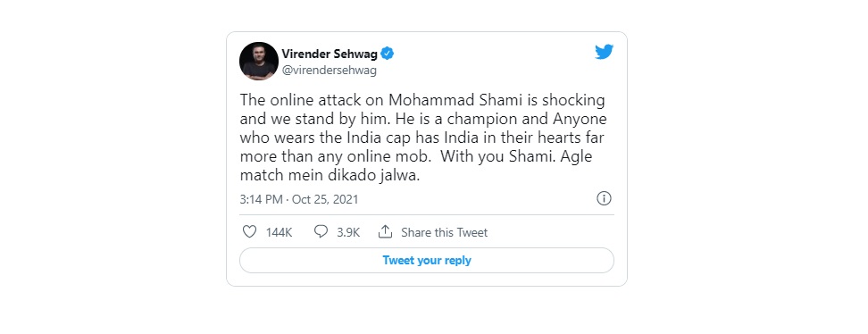Click the "more than any online mob" line
This screenshot has height=334, width=868.
(336, 156)
